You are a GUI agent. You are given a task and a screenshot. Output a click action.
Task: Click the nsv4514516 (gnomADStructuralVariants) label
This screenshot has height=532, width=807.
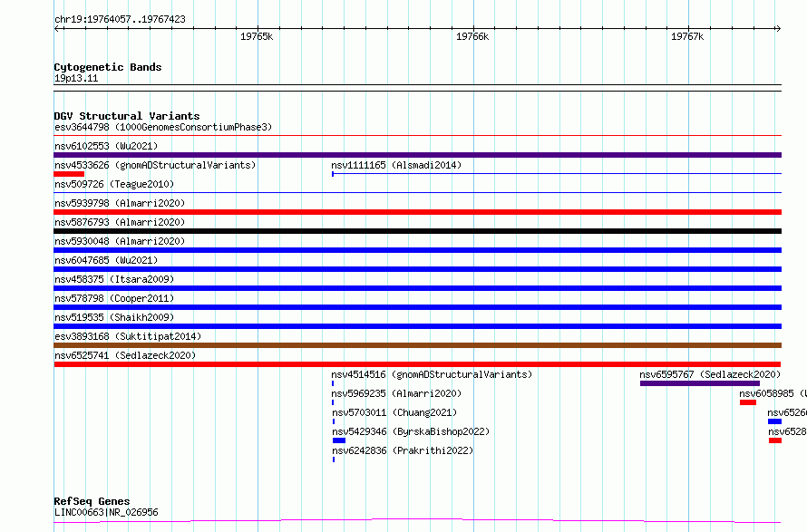coord(432,374)
